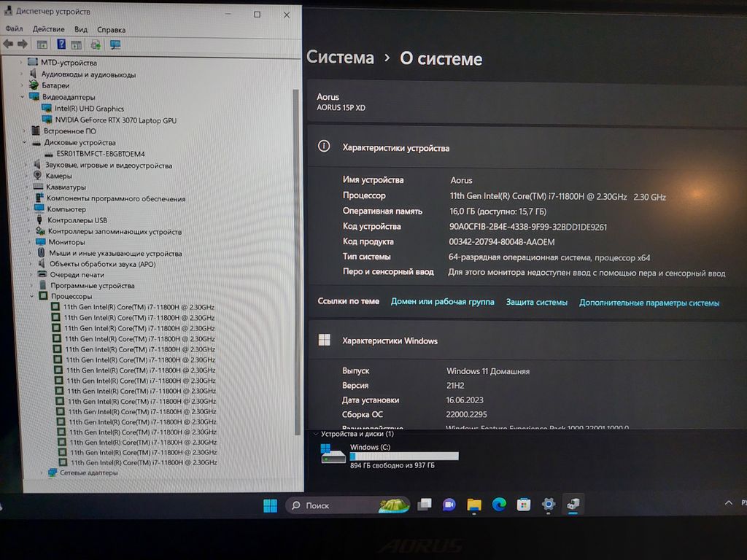The image size is (747, 560).
Task: Expand Аудиовходы и аудиовыходы node
Action: tap(21, 74)
